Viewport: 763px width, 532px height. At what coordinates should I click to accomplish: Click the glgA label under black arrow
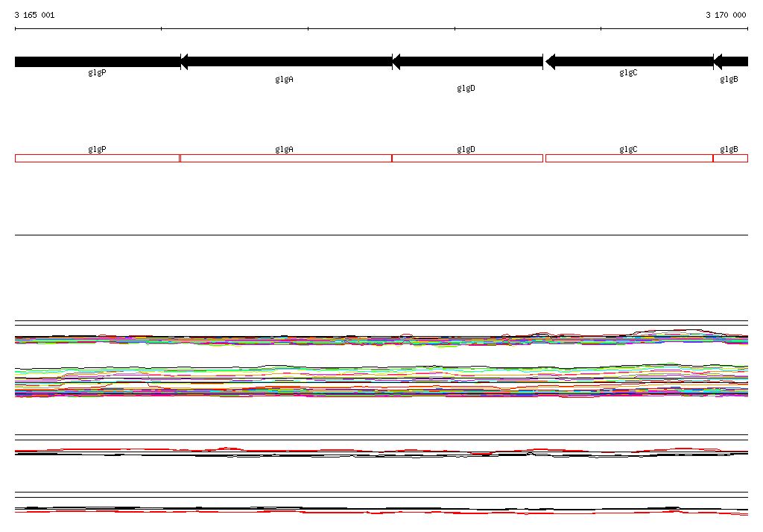click(284, 79)
